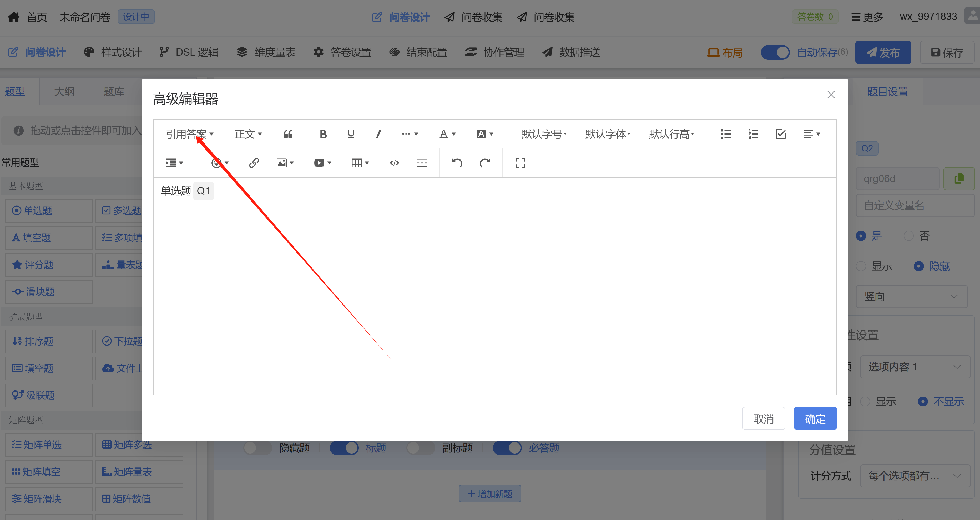Click the blockquote icon

(288, 134)
